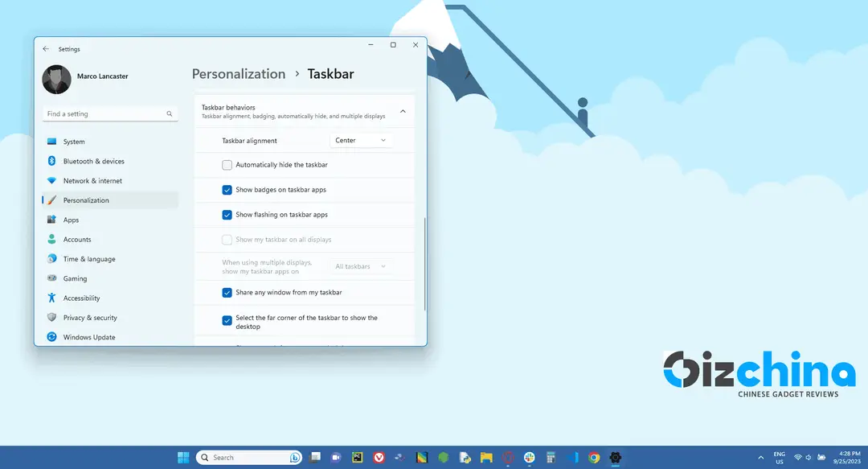
Task: Click the taskbar Search box
Action: point(248,458)
